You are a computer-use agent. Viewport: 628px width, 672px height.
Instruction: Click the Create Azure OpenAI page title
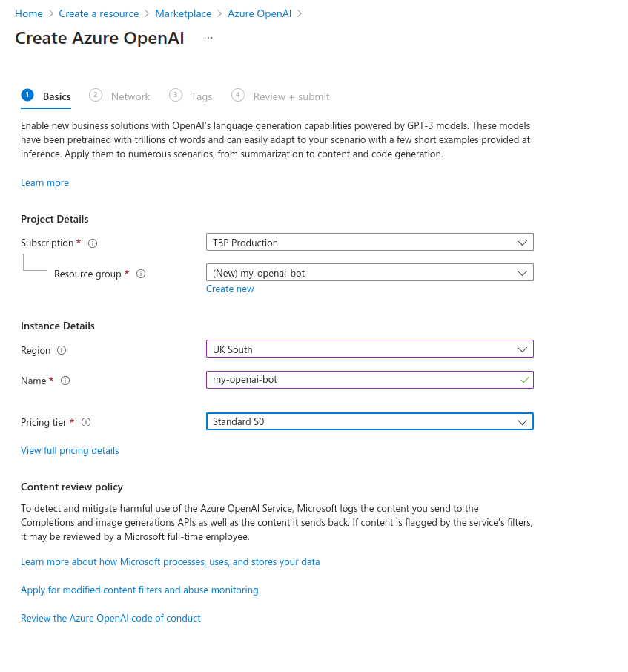pos(99,38)
